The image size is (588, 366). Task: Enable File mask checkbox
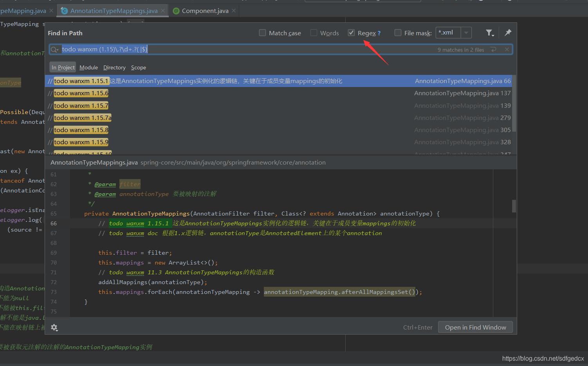click(398, 33)
